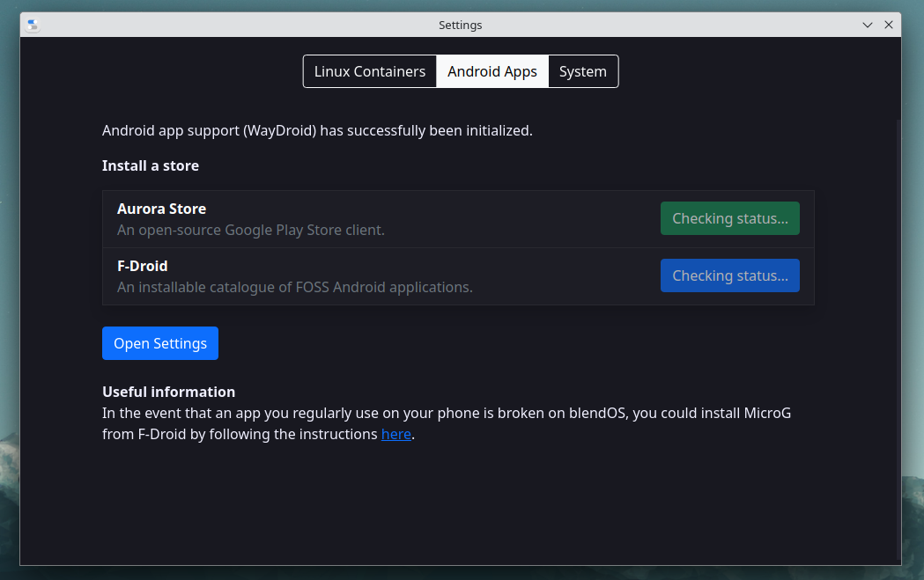The image size is (924, 580).
Task: Click the WayDroid initialized status message
Action: pyautogui.click(x=317, y=131)
